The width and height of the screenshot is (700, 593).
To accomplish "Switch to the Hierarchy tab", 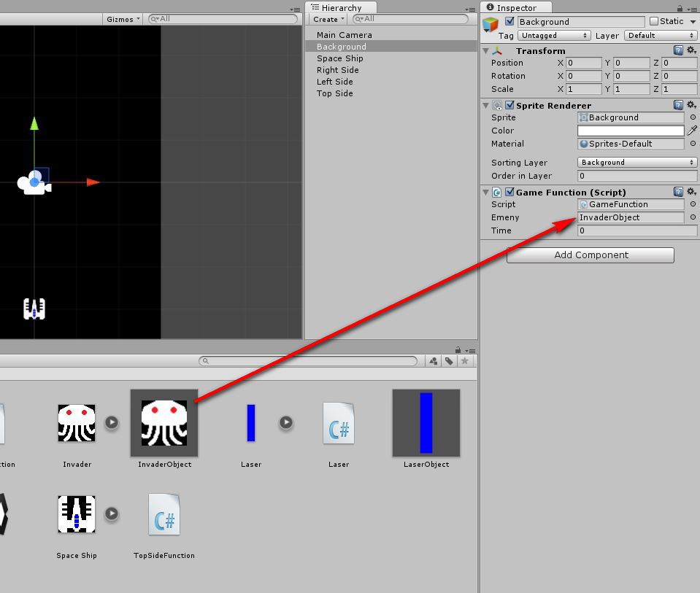I will click(x=341, y=7).
